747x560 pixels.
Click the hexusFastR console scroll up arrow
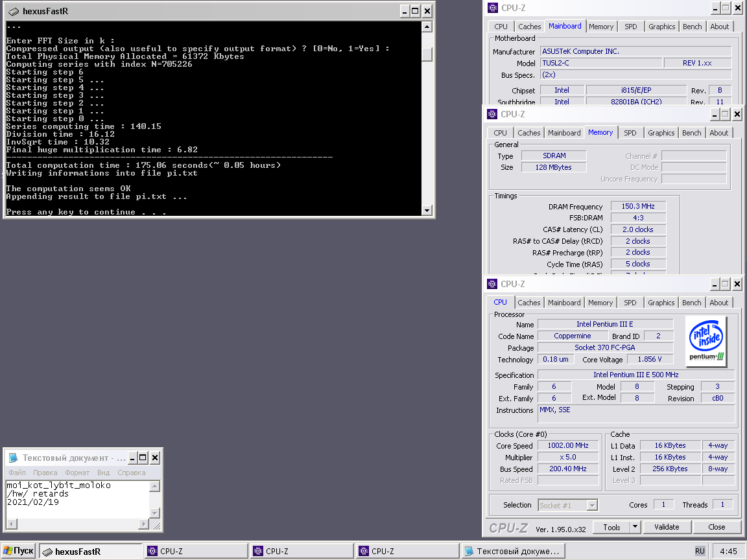pos(427,27)
